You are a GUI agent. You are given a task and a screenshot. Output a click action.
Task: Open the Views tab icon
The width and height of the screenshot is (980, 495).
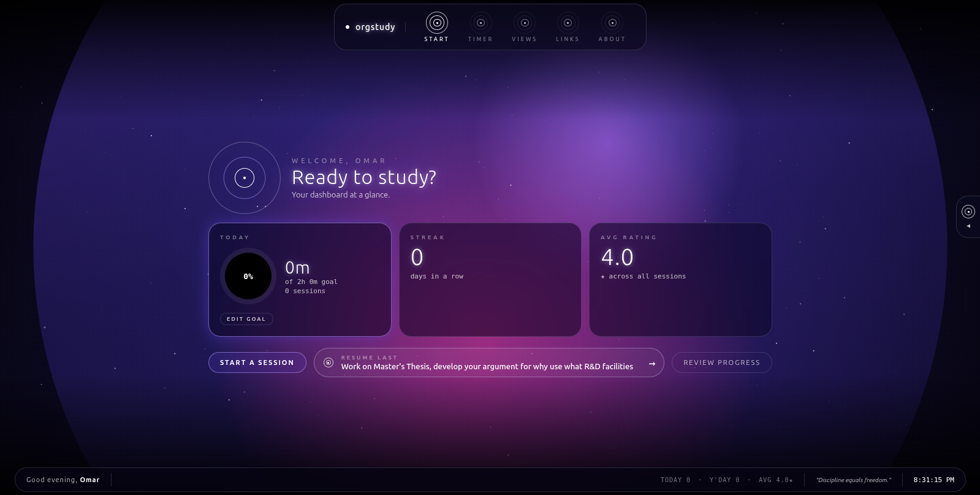pos(525,23)
